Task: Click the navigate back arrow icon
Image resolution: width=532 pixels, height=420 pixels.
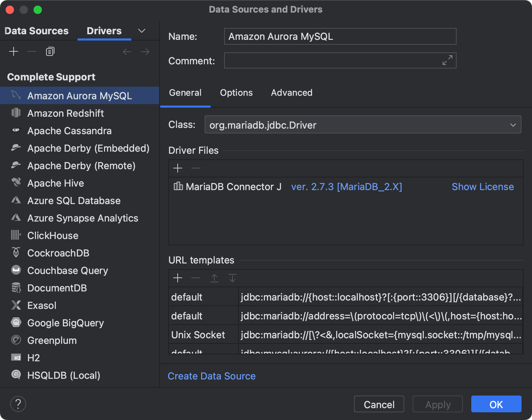Action: 127,51
